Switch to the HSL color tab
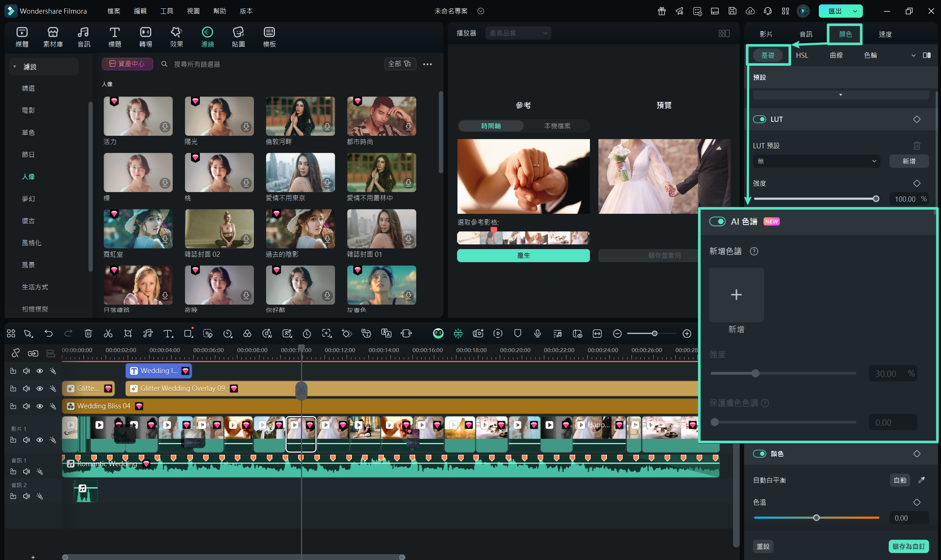This screenshot has height=560, width=941. [x=802, y=56]
